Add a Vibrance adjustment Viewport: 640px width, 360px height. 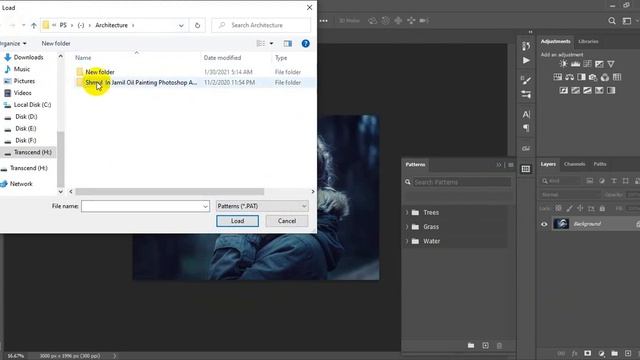pyautogui.click(x=611, y=64)
